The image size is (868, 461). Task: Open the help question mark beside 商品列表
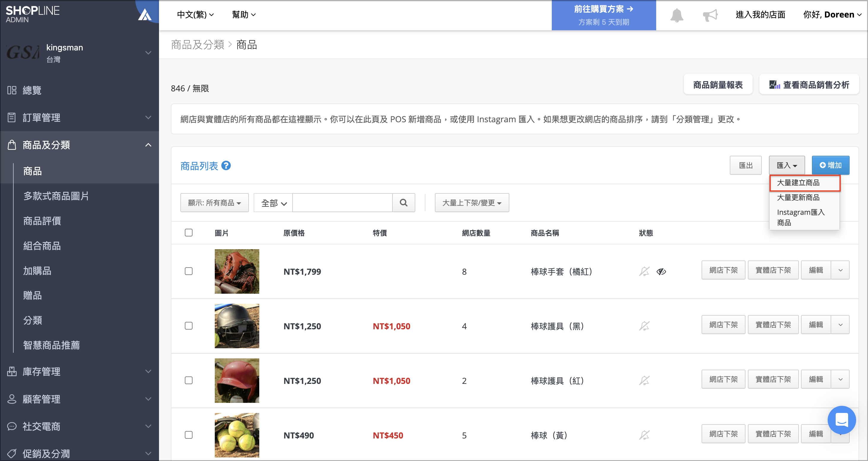tap(226, 166)
